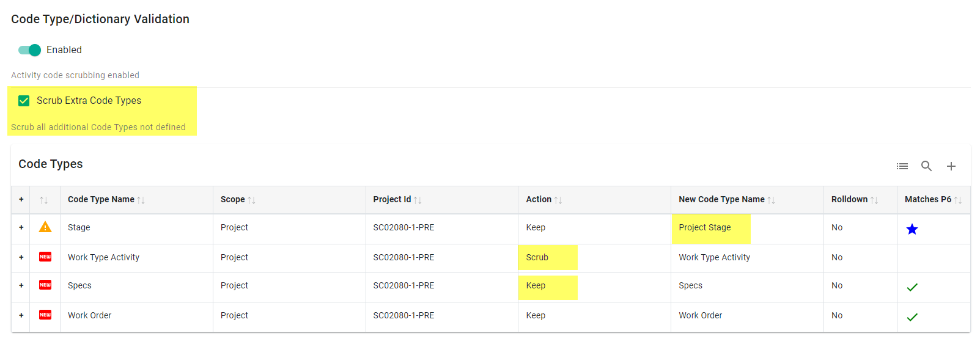
Task: Click the green checkmark on Work Order row
Action: point(912,317)
